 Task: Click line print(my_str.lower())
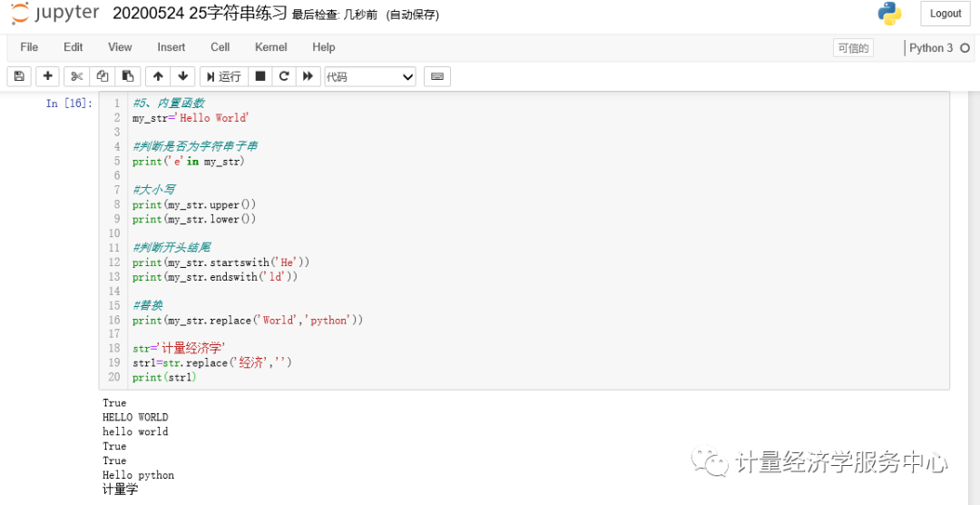pos(194,219)
